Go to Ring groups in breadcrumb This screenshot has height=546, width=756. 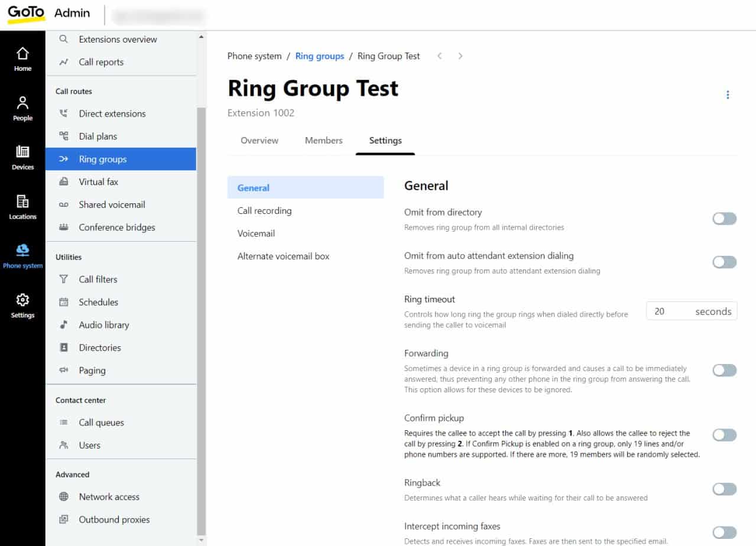[319, 56]
